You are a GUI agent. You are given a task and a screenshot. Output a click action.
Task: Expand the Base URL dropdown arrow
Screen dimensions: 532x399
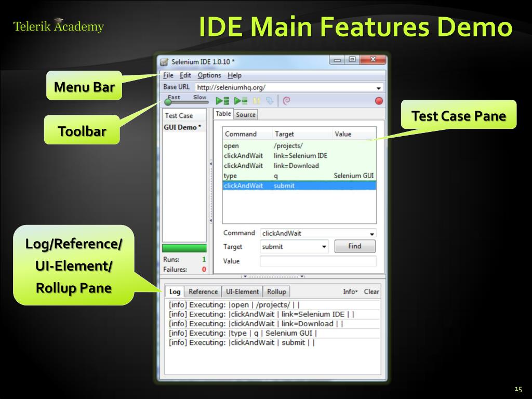click(x=378, y=88)
